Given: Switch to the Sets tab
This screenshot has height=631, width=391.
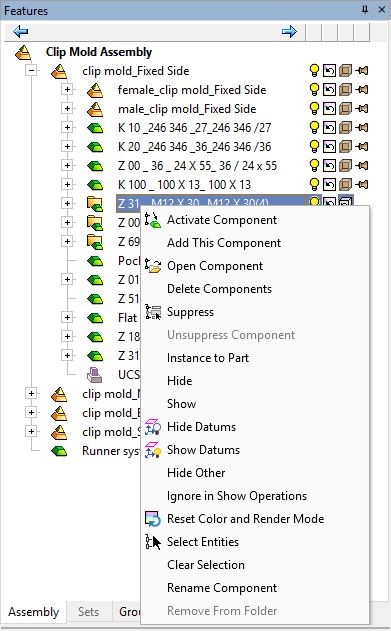Looking at the screenshot, I should click(88, 612).
